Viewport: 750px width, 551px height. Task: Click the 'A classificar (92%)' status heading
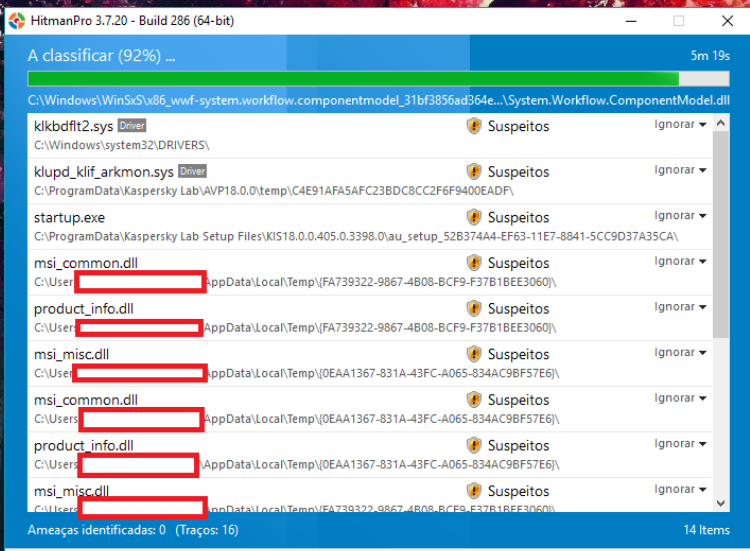point(101,56)
